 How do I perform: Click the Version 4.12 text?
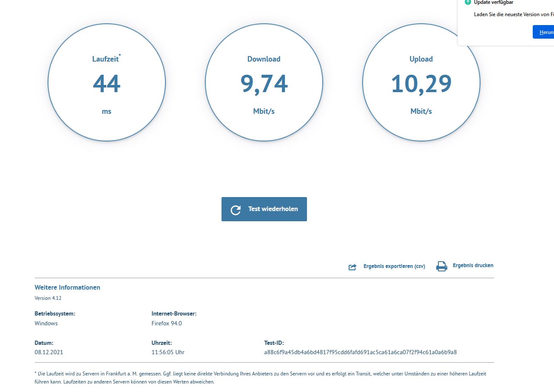(x=48, y=298)
